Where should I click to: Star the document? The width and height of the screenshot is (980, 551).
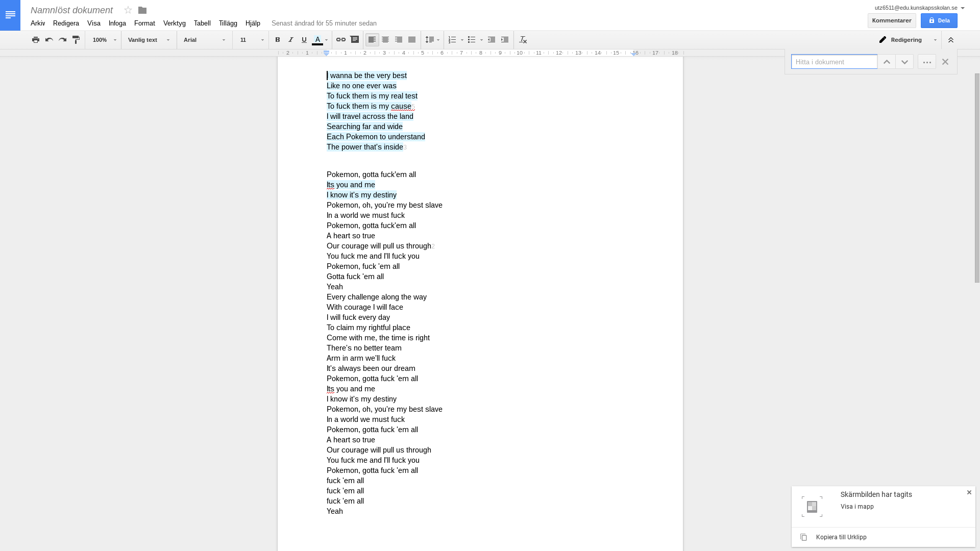[128, 10]
